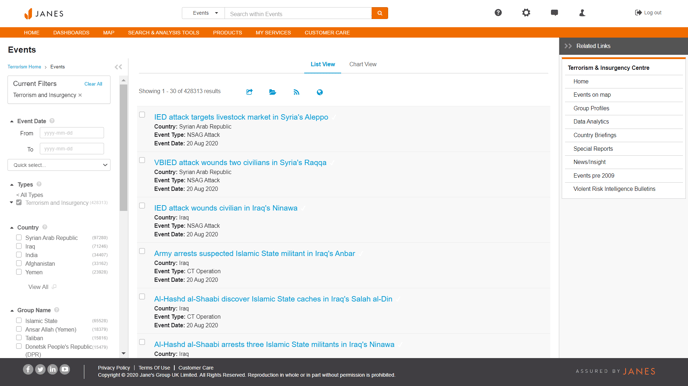Screen dimensions: 688x386
Task: Click the filter panel scrollbar thumb
Action: (123, 147)
